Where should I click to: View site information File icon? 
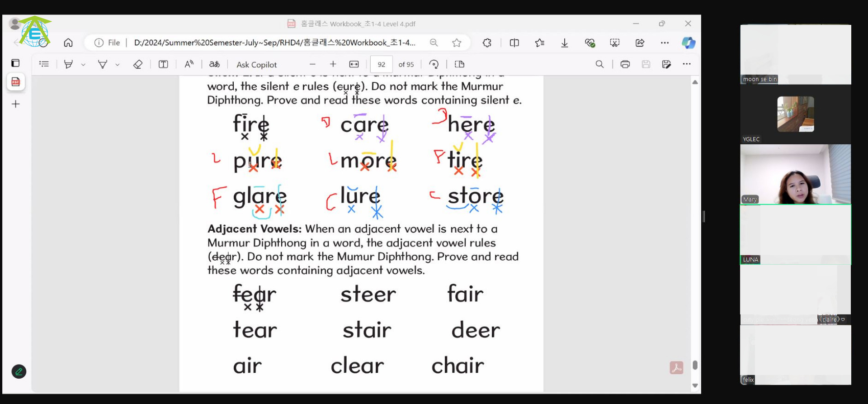107,43
